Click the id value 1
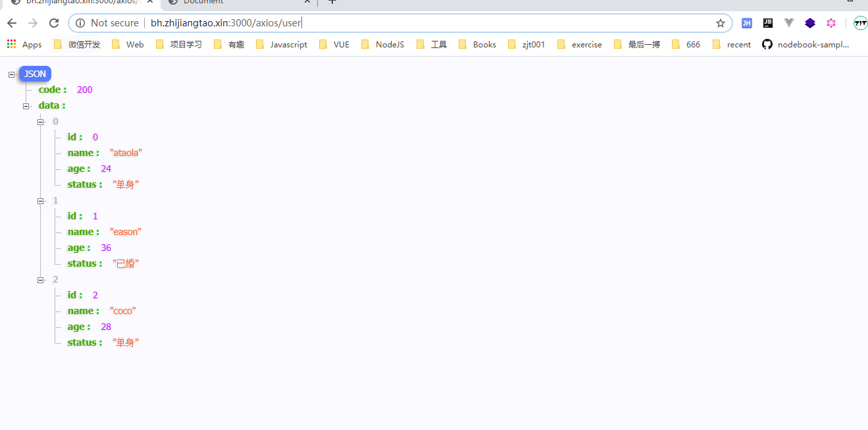 coord(95,216)
